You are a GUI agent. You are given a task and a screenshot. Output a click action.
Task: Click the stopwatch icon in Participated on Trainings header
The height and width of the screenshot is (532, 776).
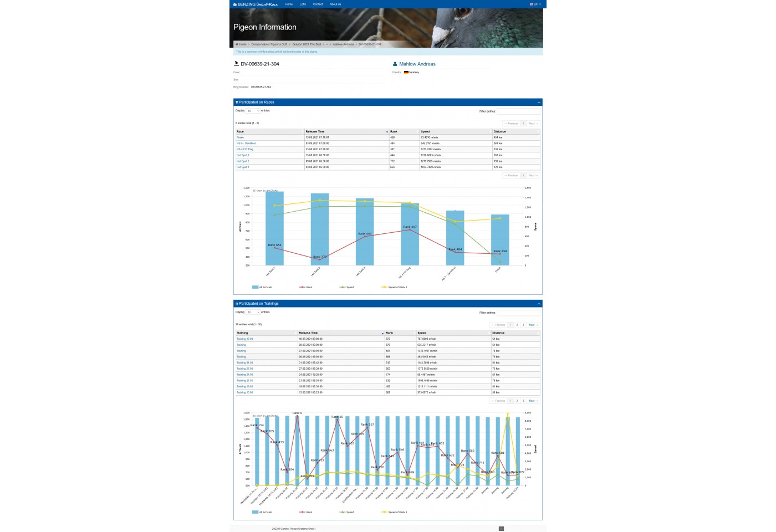coord(237,304)
